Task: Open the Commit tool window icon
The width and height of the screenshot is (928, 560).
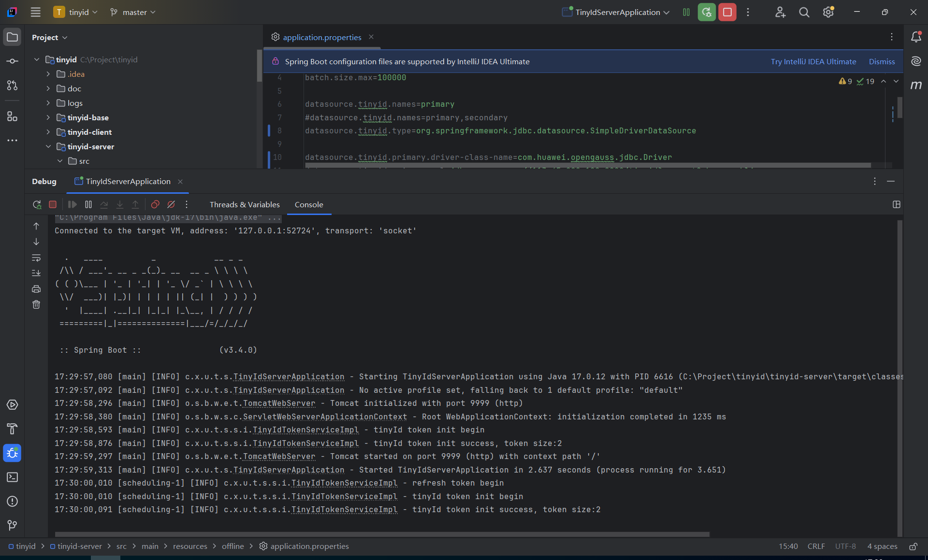Action: pos(12,61)
